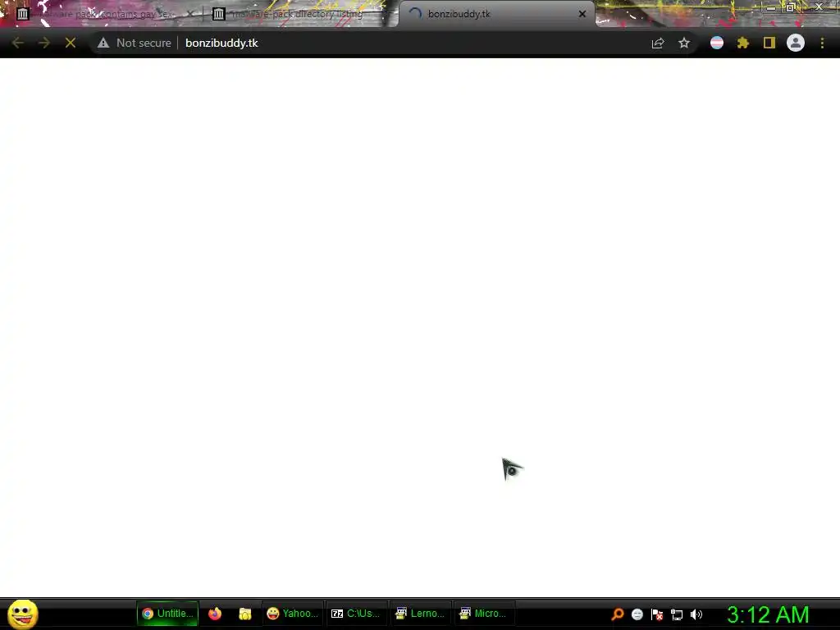Click the Not secure warning icon
This screenshot has height=630, width=840.
click(x=103, y=43)
